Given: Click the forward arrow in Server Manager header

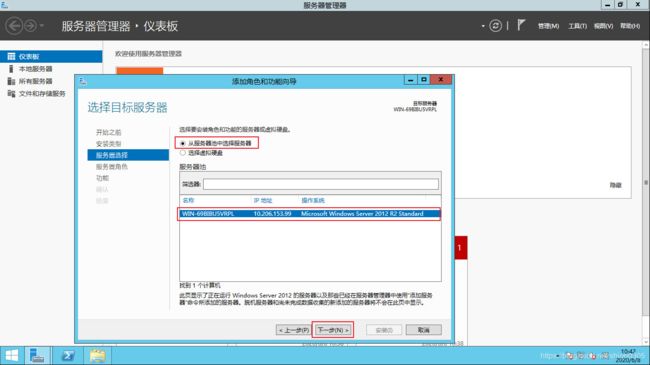Looking at the screenshot, I should click(30, 26).
